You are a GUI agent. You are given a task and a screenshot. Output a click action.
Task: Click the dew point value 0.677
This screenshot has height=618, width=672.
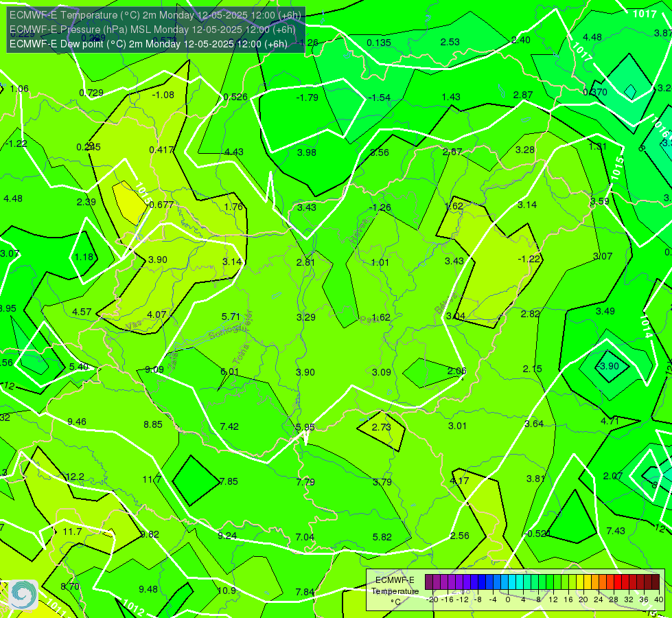coord(161,205)
